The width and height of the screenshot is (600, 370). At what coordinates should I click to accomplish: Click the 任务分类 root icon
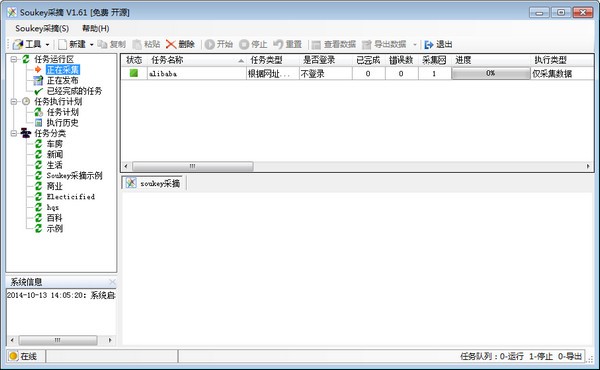pos(26,133)
